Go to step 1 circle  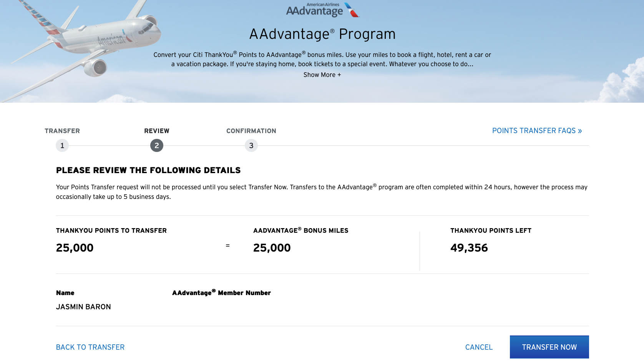pos(62,145)
